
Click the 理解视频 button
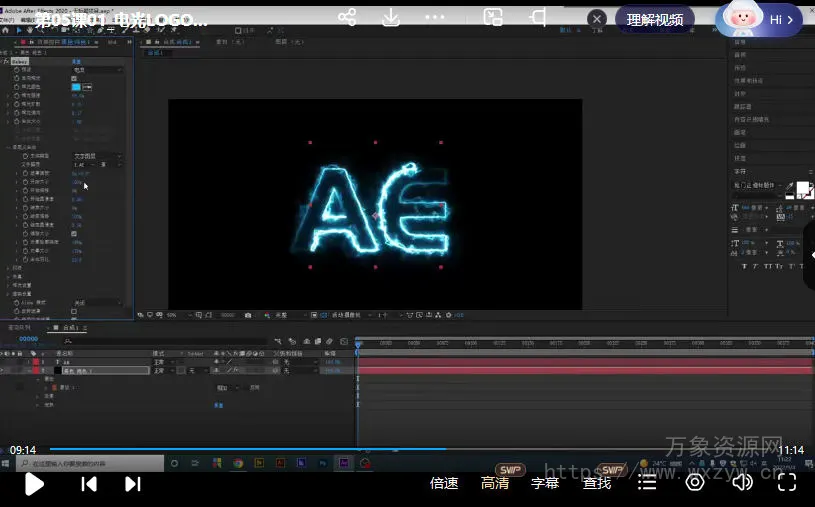[655, 20]
